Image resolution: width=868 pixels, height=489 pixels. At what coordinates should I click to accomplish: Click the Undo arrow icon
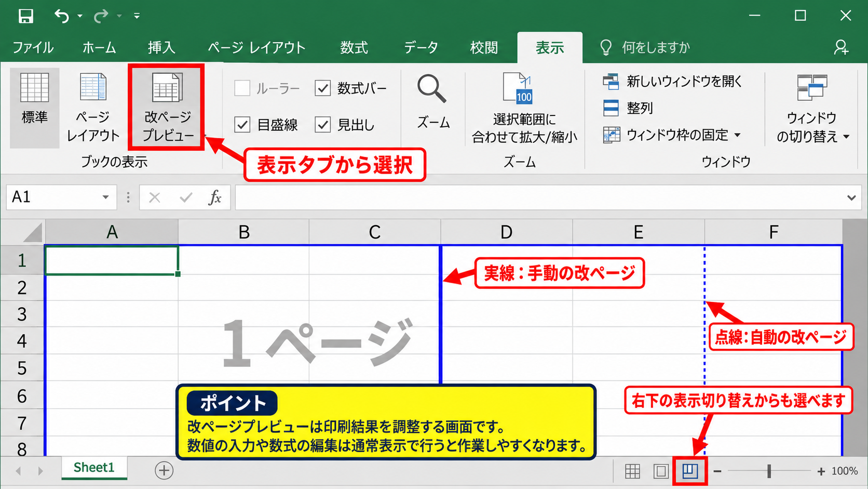pyautogui.click(x=62, y=16)
